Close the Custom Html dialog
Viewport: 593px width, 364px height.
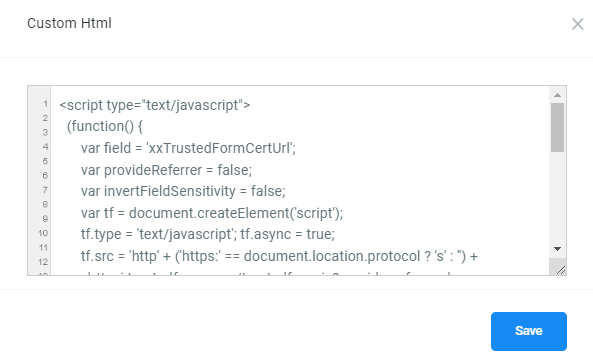coord(577,24)
